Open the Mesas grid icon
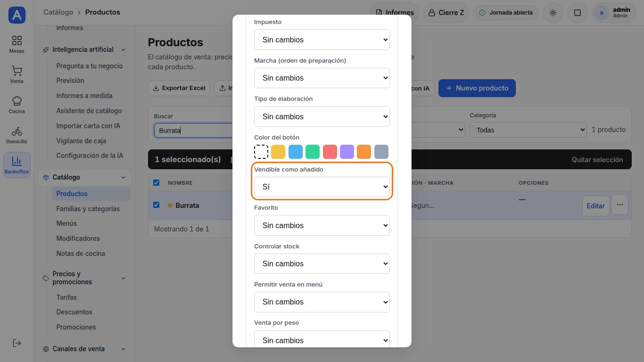 (17, 44)
